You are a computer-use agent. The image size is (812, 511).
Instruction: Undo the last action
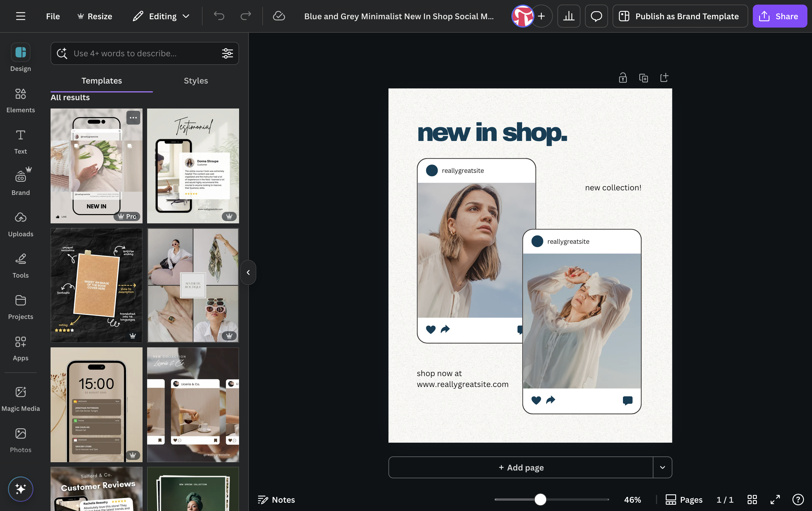pos(219,16)
